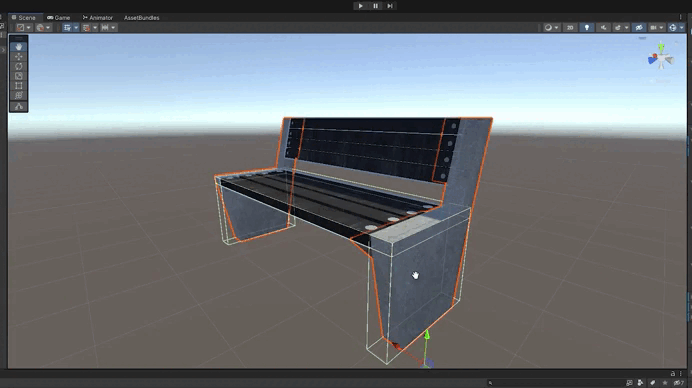Select the combined Transform tool
The width and height of the screenshot is (692, 388).
[x=19, y=95]
